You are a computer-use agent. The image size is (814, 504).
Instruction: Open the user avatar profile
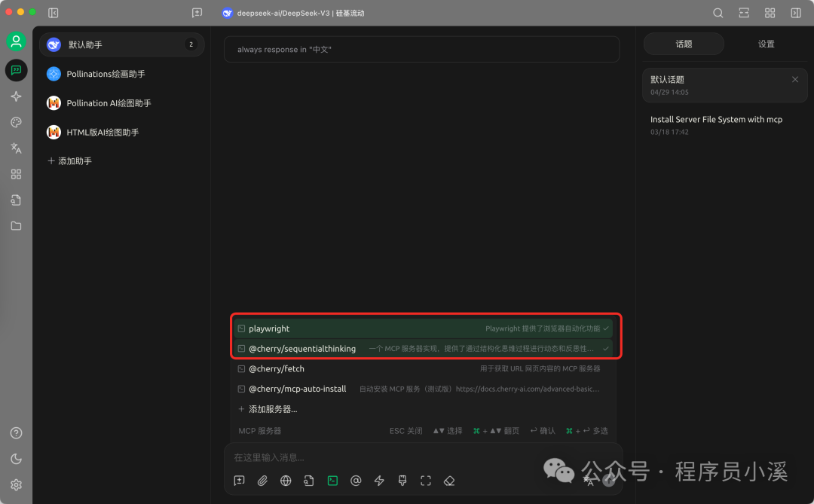point(16,41)
